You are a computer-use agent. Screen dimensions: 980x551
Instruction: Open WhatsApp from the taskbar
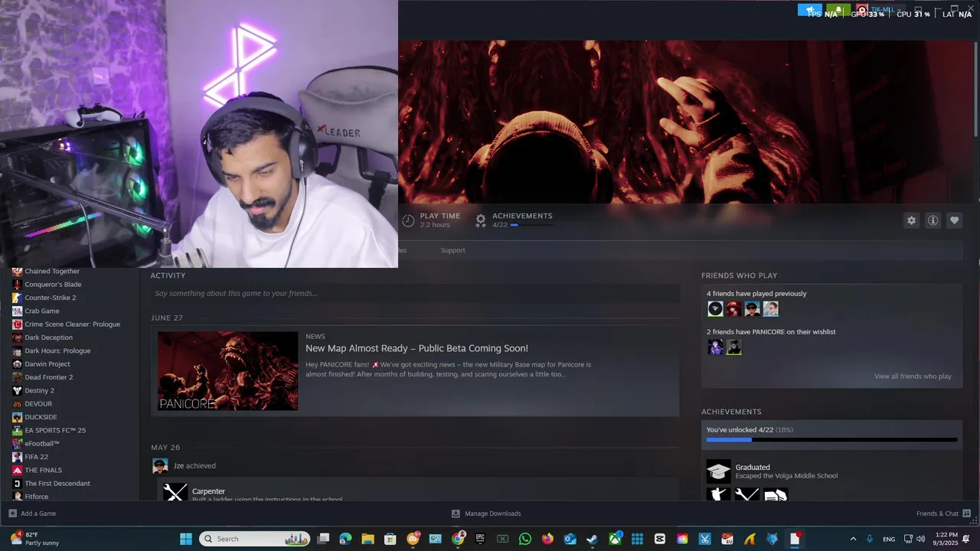(x=524, y=539)
